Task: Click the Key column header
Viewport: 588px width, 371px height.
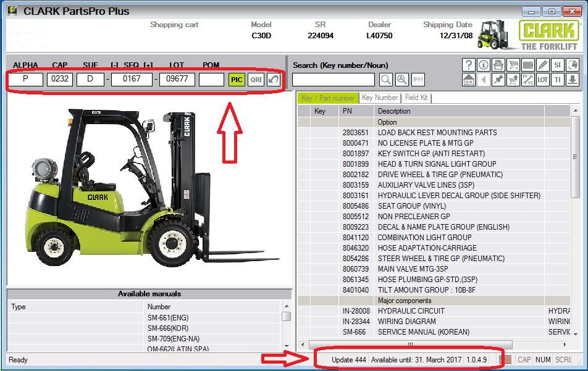Action: click(324, 111)
